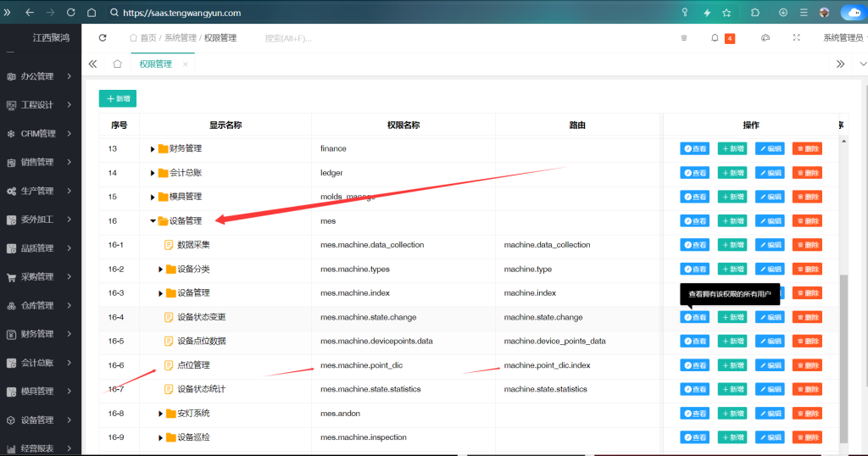Expand the 财务管理 row in table
This screenshot has height=456, width=868.
[153, 149]
